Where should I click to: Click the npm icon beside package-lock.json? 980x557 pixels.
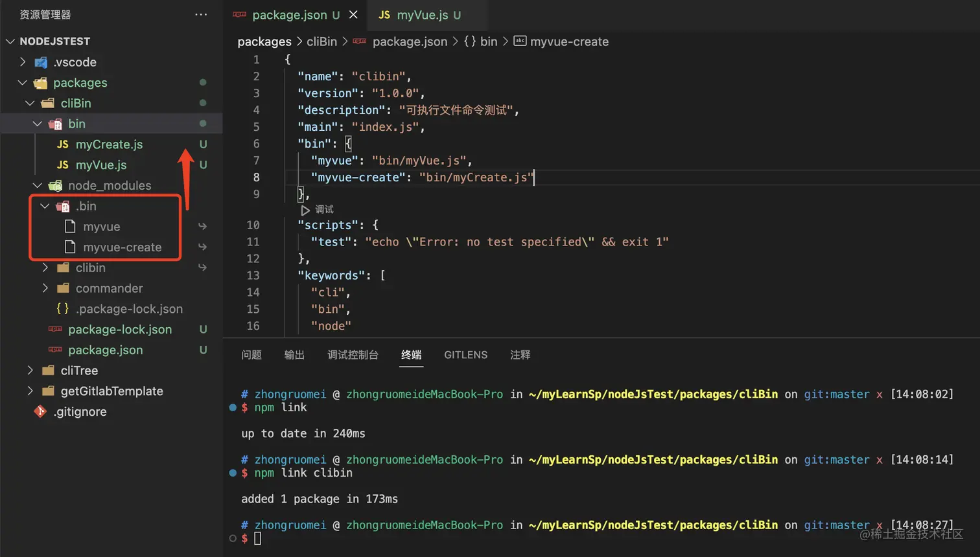click(55, 329)
